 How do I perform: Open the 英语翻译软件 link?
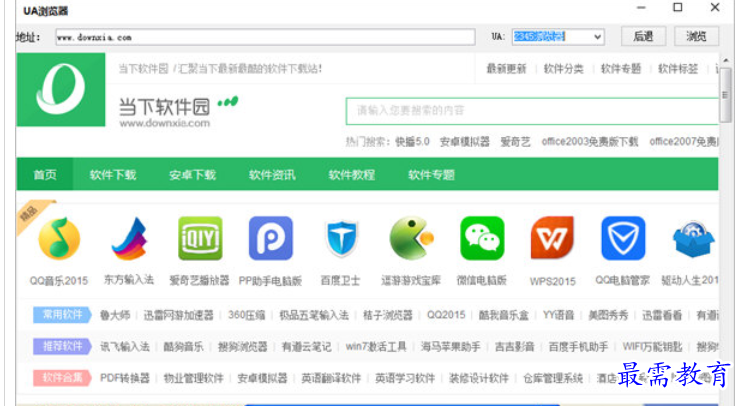point(331,378)
